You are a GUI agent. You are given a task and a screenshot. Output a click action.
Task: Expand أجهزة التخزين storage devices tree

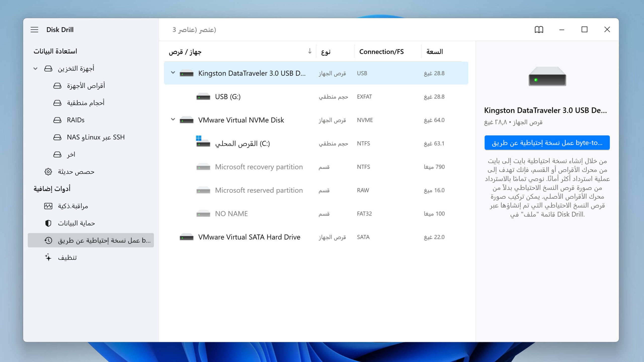(x=35, y=68)
